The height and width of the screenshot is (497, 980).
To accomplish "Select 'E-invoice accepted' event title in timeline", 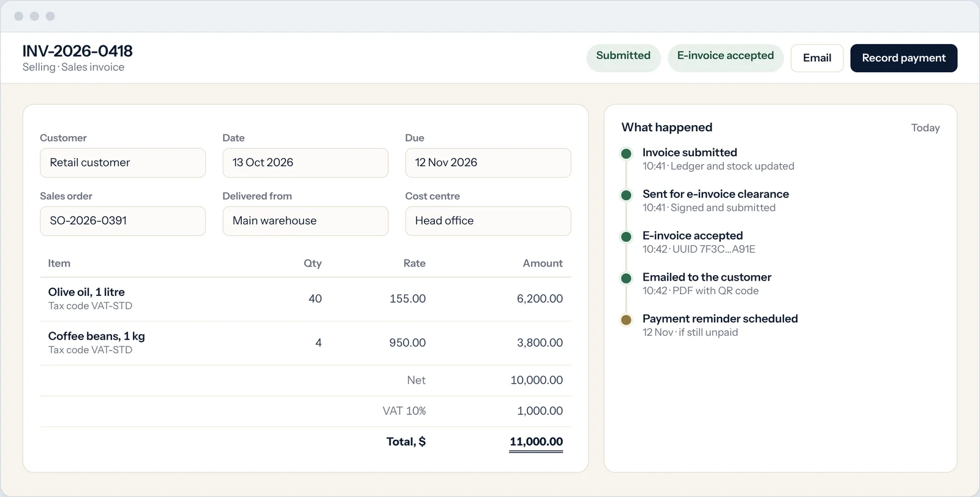I will pos(693,236).
